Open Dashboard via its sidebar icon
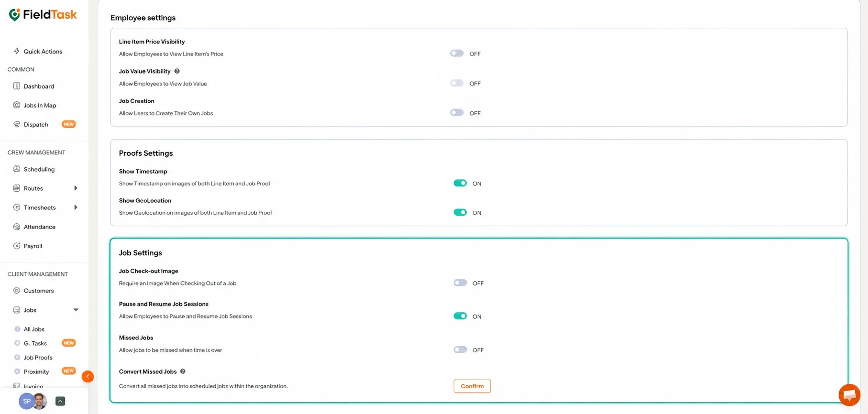The width and height of the screenshot is (868, 414). coord(17,86)
